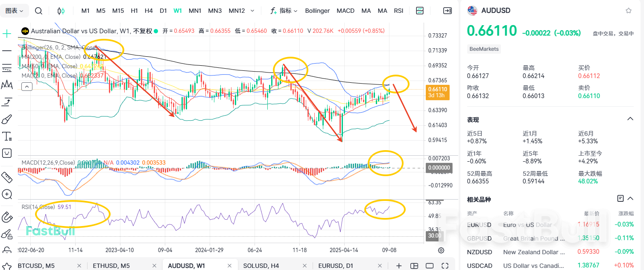
Task: Enter fullscreen chart mode
Action: pyautogui.click(x=445, y=266)
